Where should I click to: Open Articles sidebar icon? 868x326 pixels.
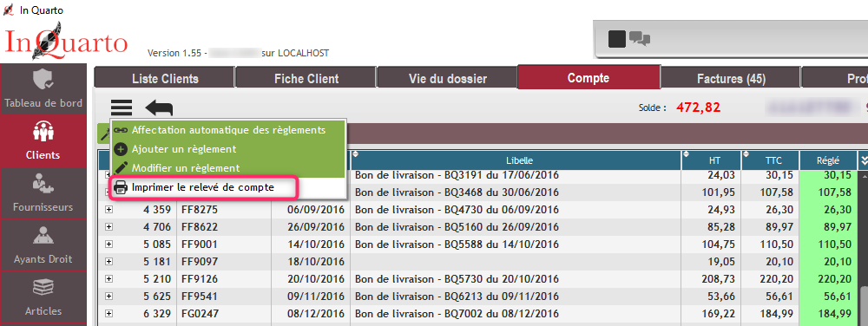43,297
